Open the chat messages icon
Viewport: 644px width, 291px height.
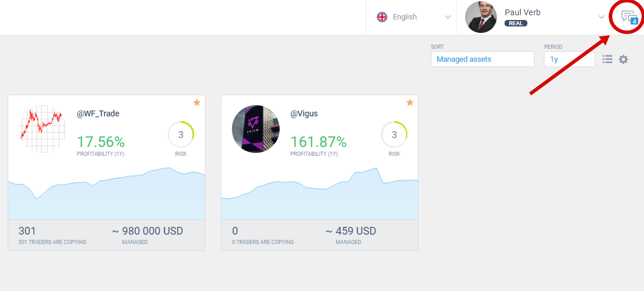629,17
